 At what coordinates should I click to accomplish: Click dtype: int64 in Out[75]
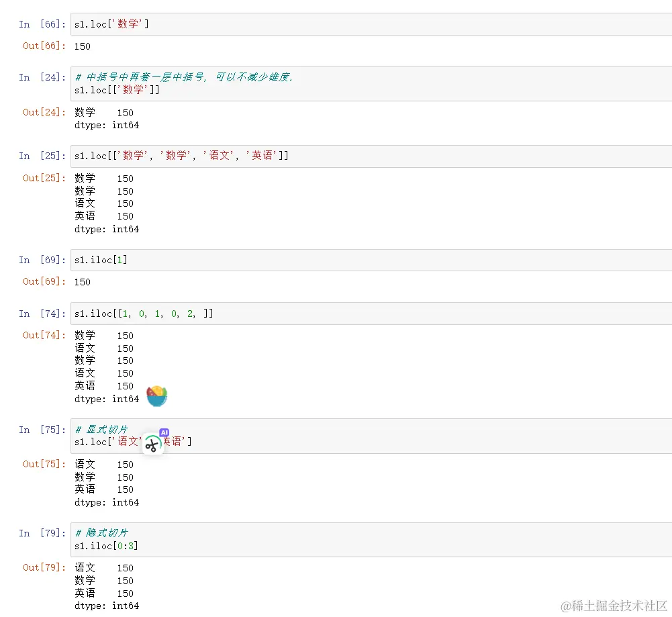coord(107,502)
